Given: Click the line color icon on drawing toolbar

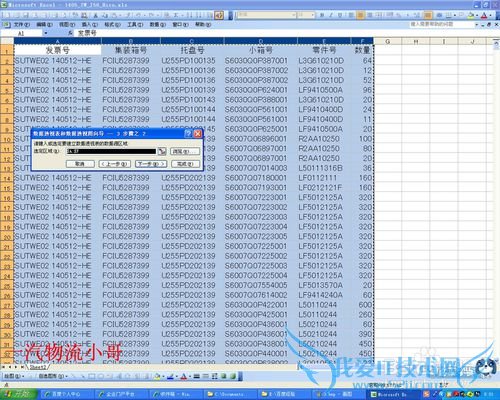Looking at the screenshot, I should tap(170, 376).
